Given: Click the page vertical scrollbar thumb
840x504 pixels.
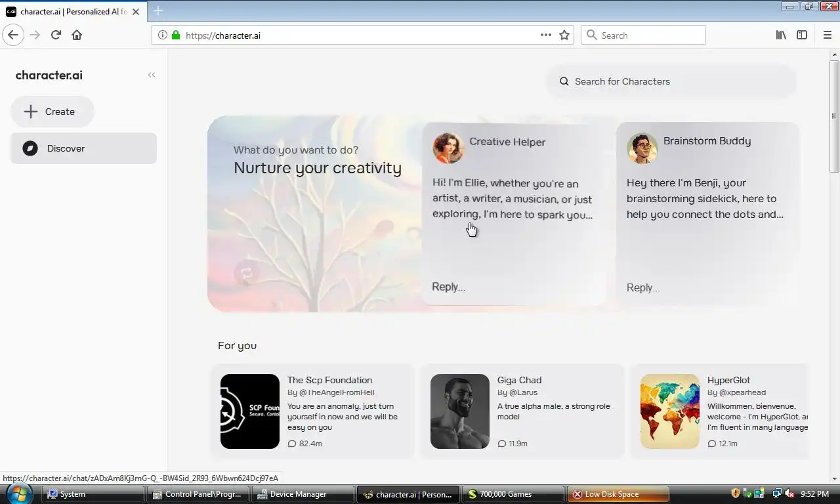Looking at the screenshot, I should pyautogui.click(x=834, y=117).
